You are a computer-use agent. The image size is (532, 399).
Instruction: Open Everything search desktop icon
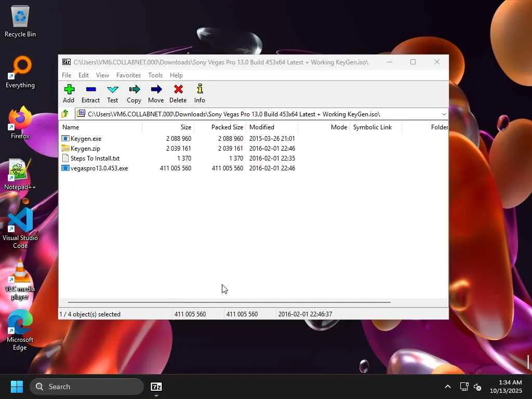click(x=20, y=72)
